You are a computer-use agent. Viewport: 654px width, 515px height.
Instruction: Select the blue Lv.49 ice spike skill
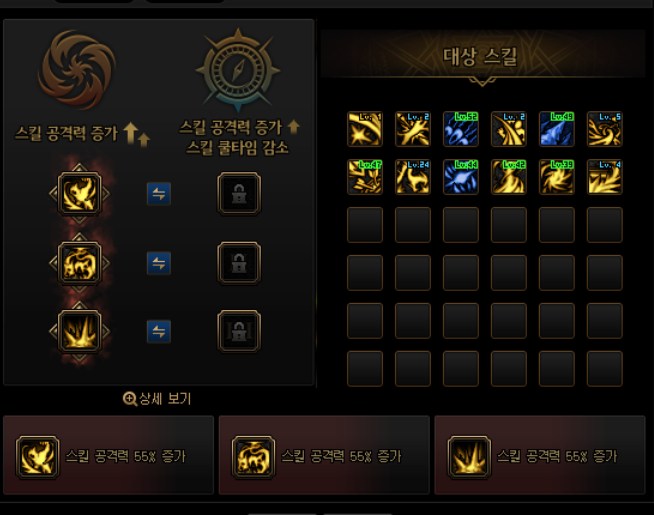click(556, 129)
